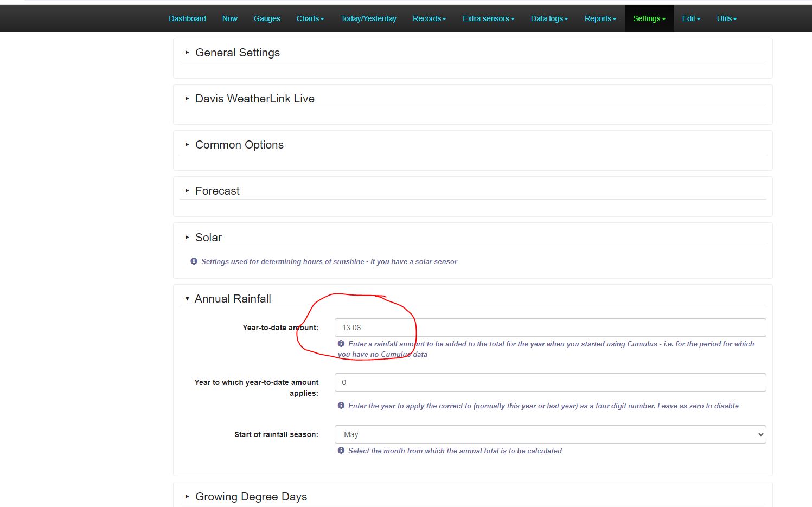Expand the Solar section

[209, 238]
